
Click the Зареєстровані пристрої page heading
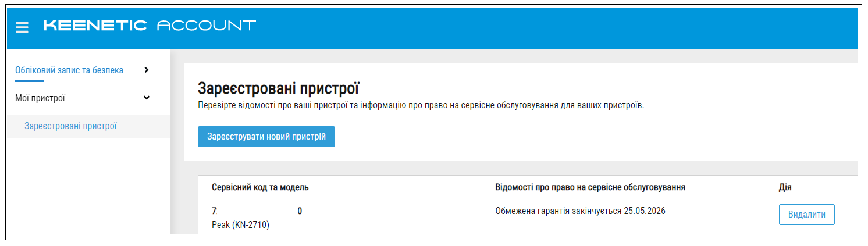pyautogui.click(x=279, y=89)
